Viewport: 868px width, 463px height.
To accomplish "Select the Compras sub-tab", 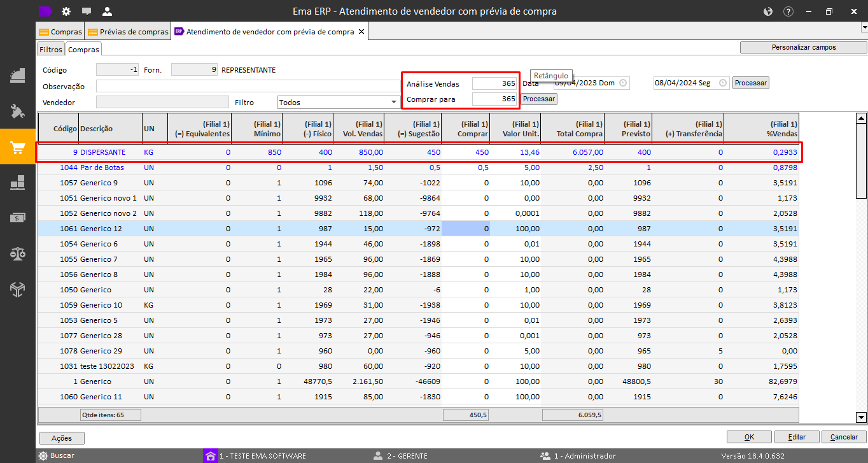I will coord(83,49).
